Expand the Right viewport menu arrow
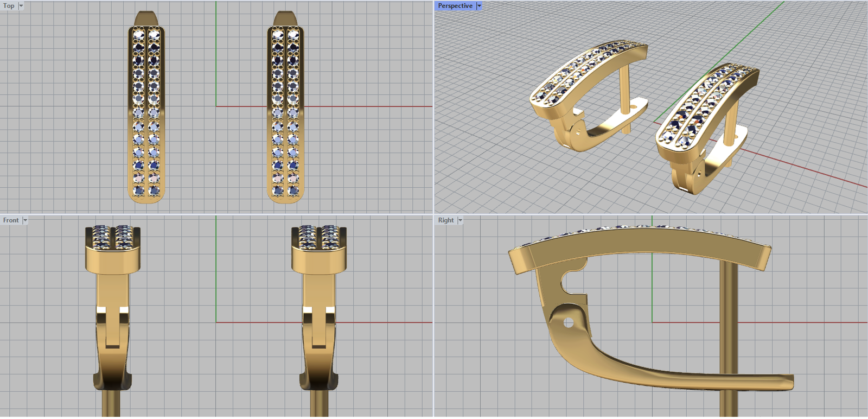The image size is (868, 419). click(460, 220)
